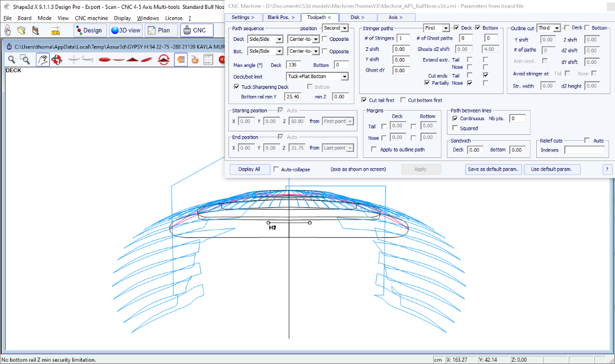
Task: Activate the pan hand tool
Action: click(43, 59)
